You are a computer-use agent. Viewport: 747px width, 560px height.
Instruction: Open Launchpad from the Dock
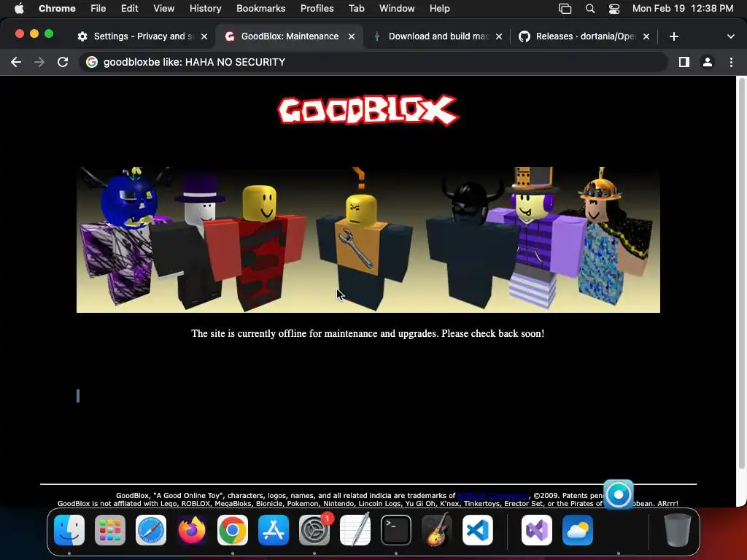(110, 530)
